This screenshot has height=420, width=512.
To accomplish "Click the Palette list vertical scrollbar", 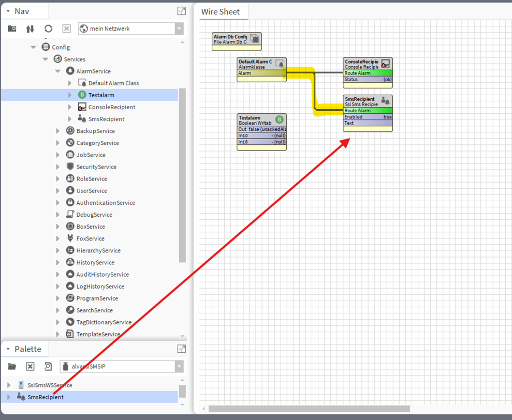I will [x=182, y=391].
